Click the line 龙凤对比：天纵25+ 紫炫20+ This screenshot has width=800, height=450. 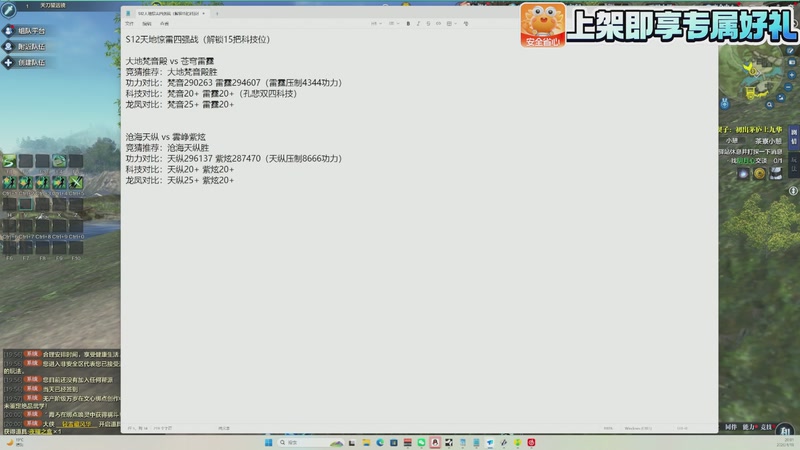(180, 180)
